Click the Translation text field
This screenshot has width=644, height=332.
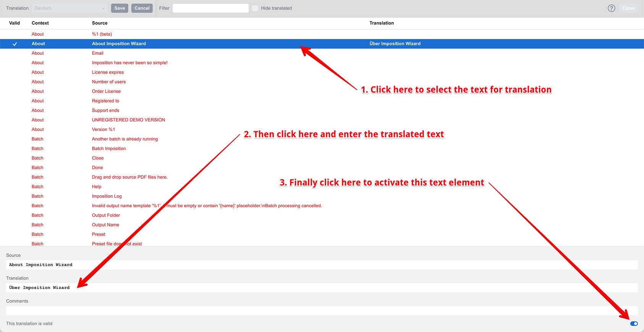(322, 288)
